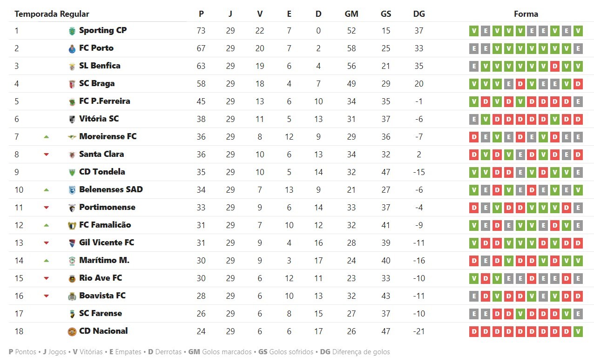The height and width of the screenshot is (364, 594).
Task: Click CD Nacional's only green V form badge
Action: pos(578,332)
